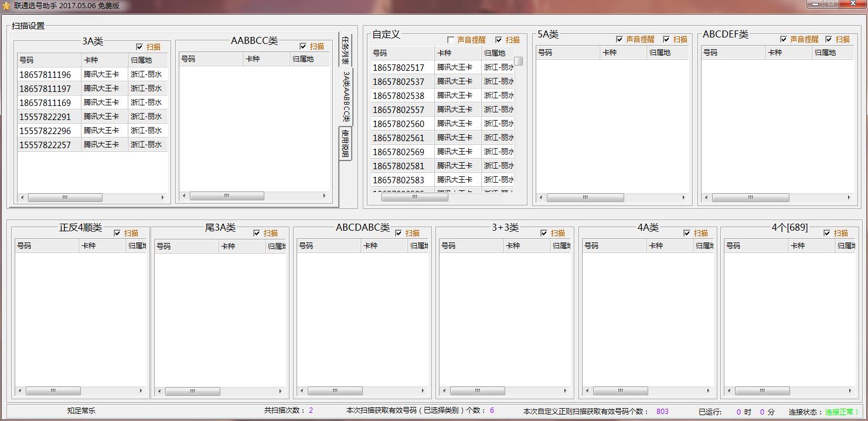Enable 声音提醒 in the 自定义 panel
Screen dimensions: 868x421
point(450,40)
